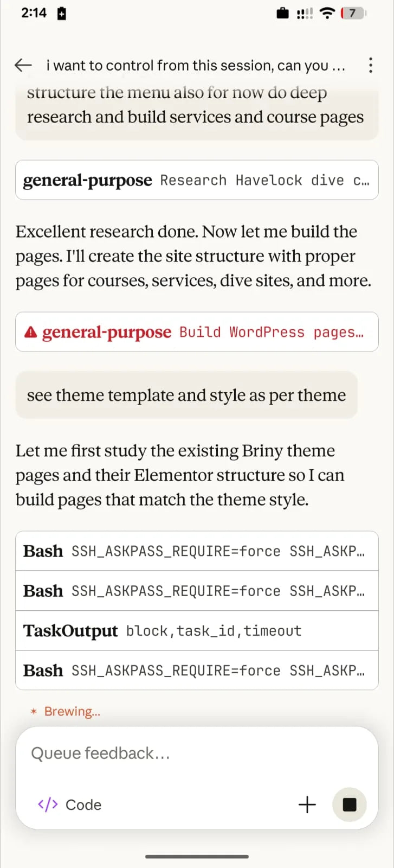Expand the TaskOutput block,task_id,timeout entry

(x=197, y=630)
